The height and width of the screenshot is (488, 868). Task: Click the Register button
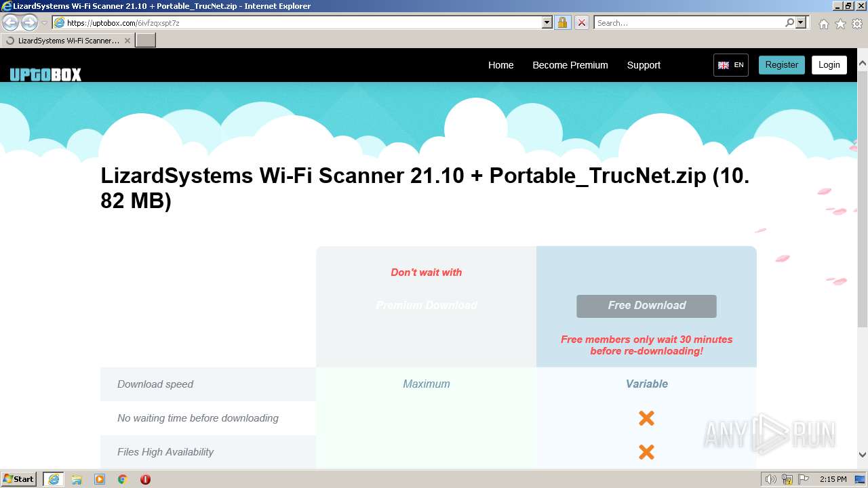coord(782,65)
